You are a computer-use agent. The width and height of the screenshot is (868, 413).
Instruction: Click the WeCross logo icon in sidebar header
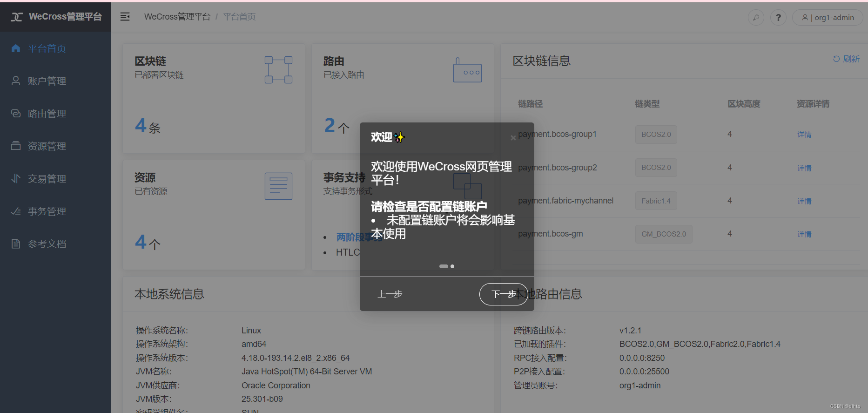[x=17, y=17]
